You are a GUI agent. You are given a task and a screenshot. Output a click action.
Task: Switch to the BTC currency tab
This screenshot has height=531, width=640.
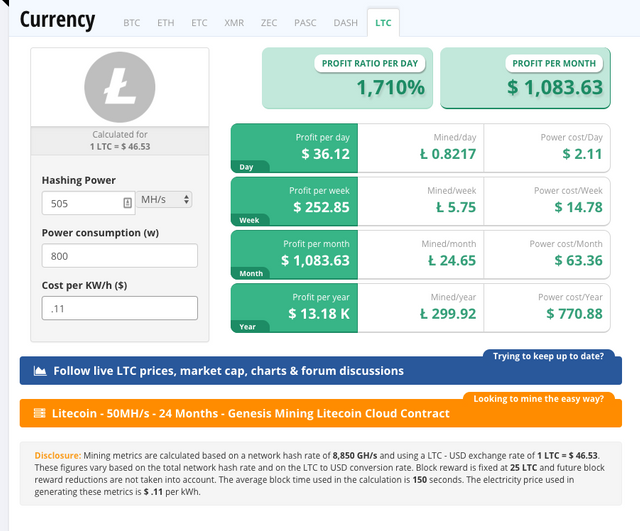131,23
